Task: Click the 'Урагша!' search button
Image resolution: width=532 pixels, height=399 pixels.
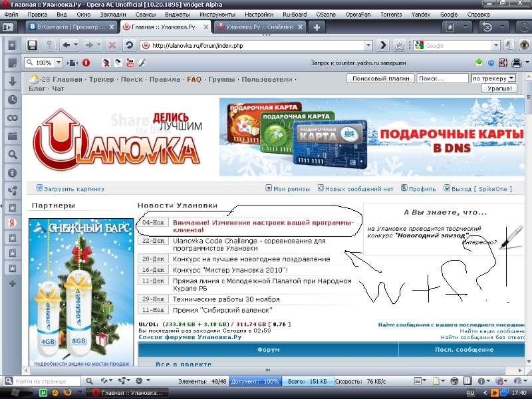Action: point(499,88)
